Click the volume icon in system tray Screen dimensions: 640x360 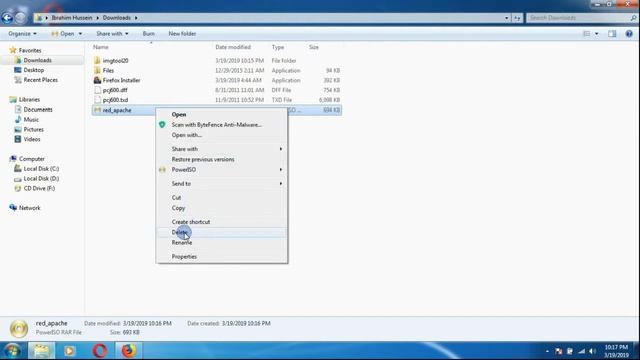593,351
